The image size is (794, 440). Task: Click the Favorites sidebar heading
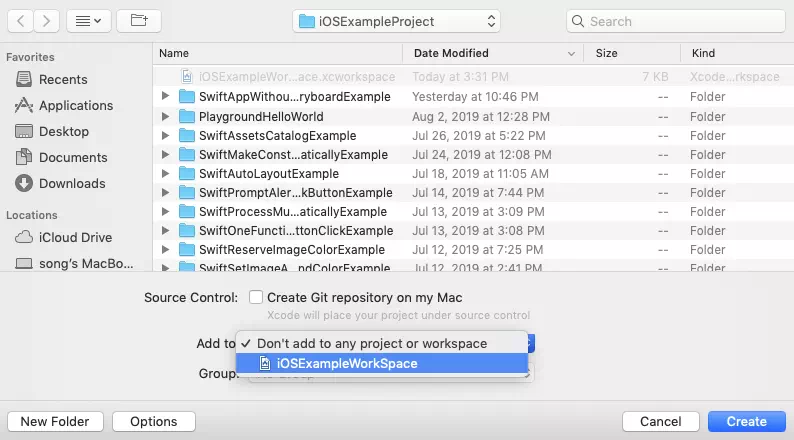[30, 57]
